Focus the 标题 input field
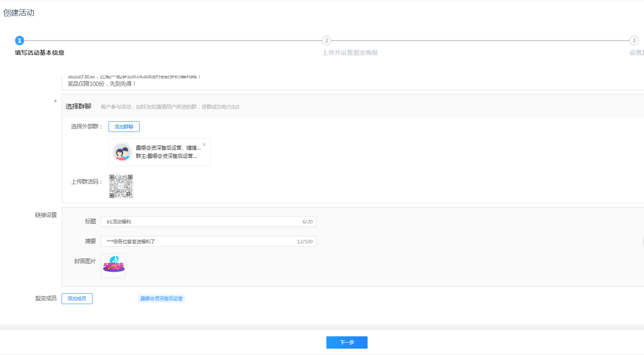Image resolution: width=644 pixels, height=355 pixels. coord(202,222)
